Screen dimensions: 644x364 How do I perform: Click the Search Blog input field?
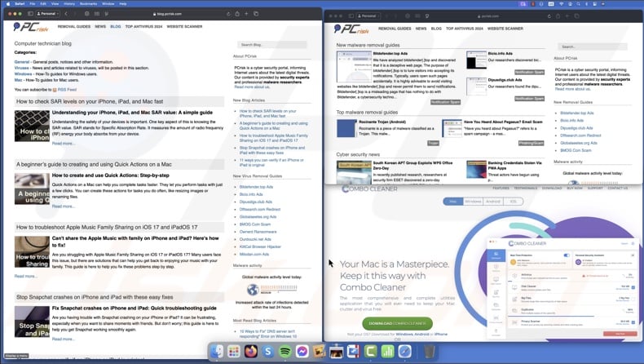(x=271, y=44)
